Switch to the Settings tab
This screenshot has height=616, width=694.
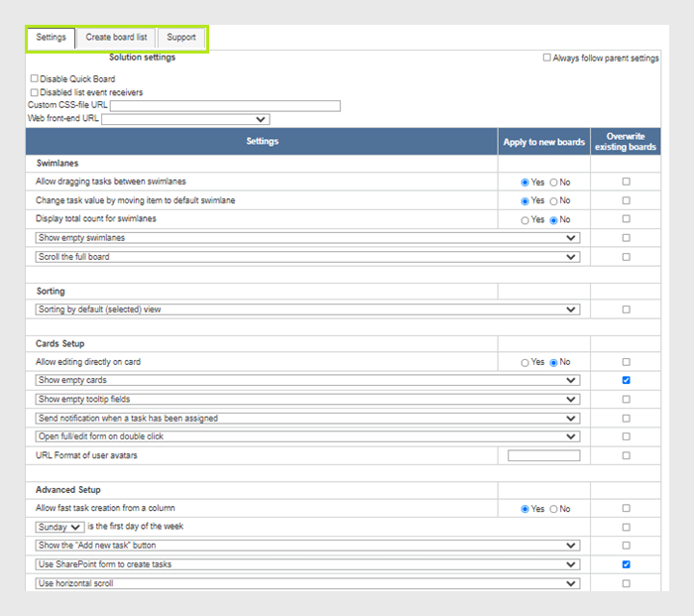pos(51,38)
